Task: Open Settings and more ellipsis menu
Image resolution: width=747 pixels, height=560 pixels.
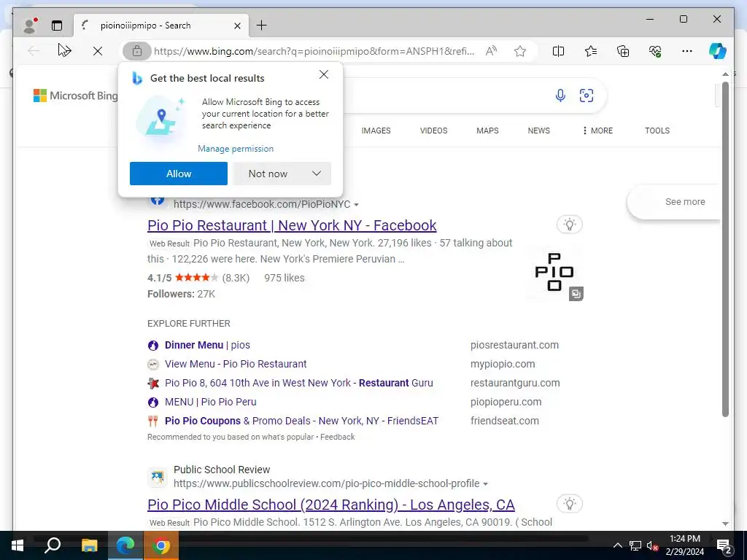Action: (687, 51)
